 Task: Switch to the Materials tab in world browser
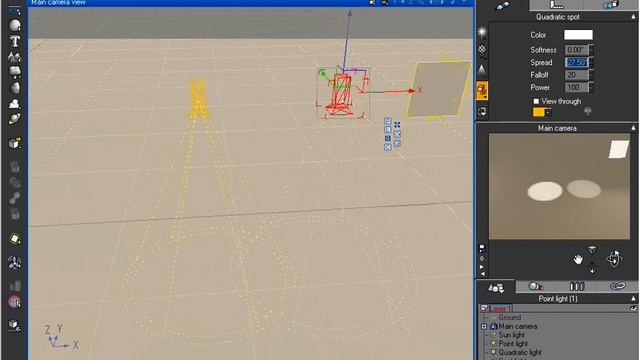pos(536,287)
